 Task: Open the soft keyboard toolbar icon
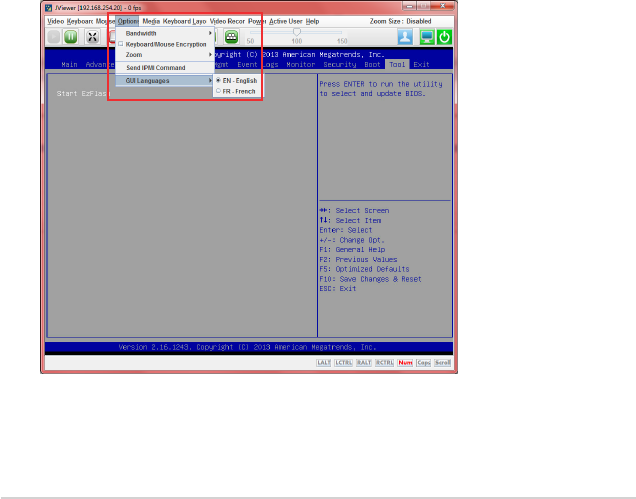231,37
